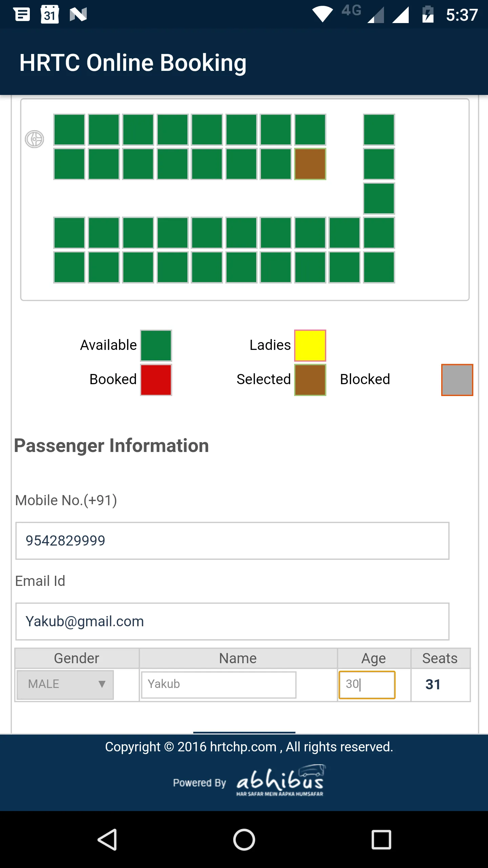Tap the calendar icon in status bar

pyautogui.click(x=50, y=15)
